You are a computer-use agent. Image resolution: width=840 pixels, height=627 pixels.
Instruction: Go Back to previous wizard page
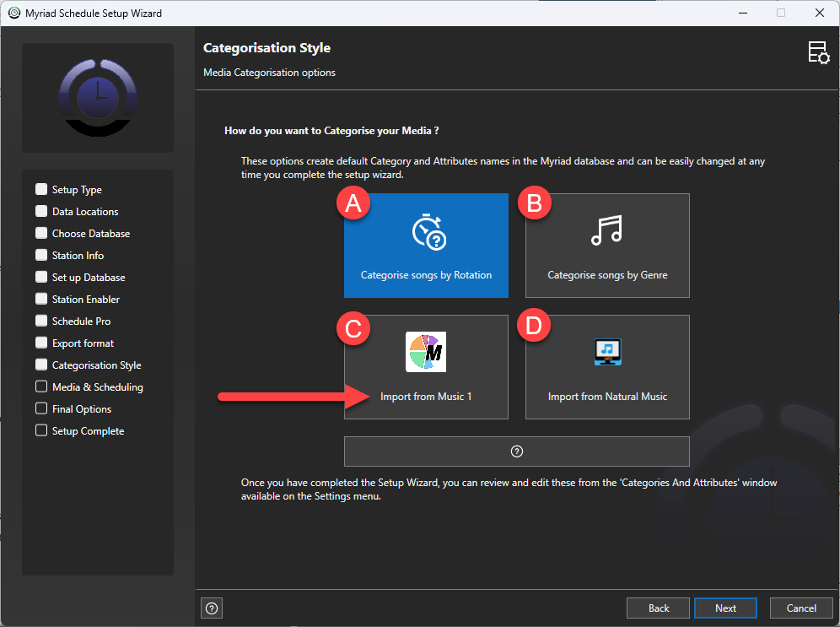[659, 608]
